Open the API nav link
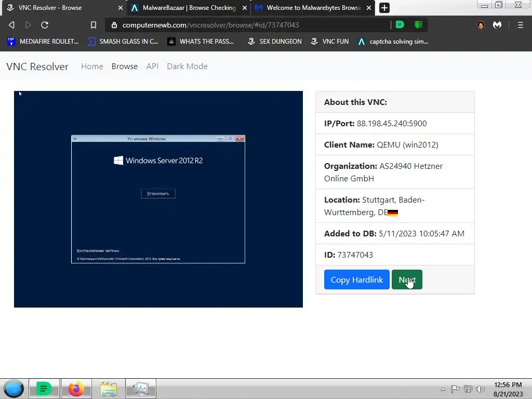This screenshot has width=532, height=399. (152, 66)
